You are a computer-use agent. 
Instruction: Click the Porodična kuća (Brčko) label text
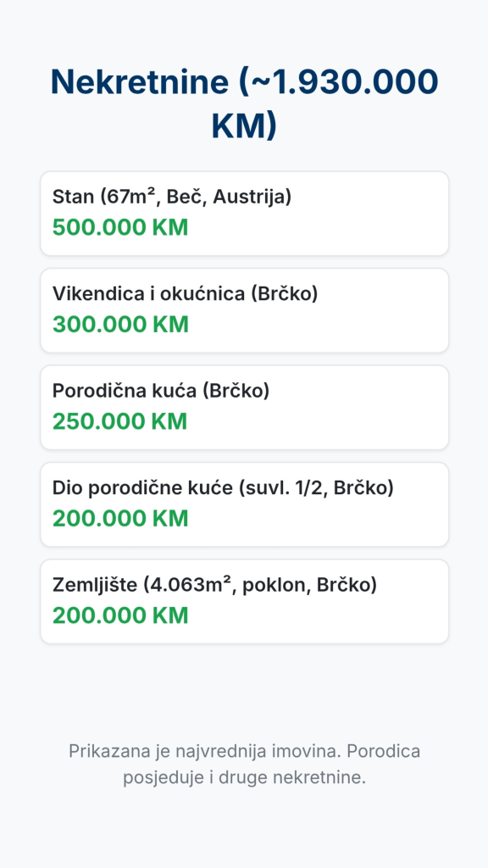point(161,390)
